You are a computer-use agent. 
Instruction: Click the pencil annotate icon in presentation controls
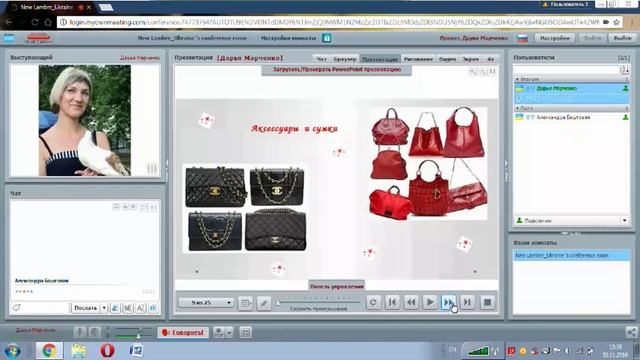264,303
